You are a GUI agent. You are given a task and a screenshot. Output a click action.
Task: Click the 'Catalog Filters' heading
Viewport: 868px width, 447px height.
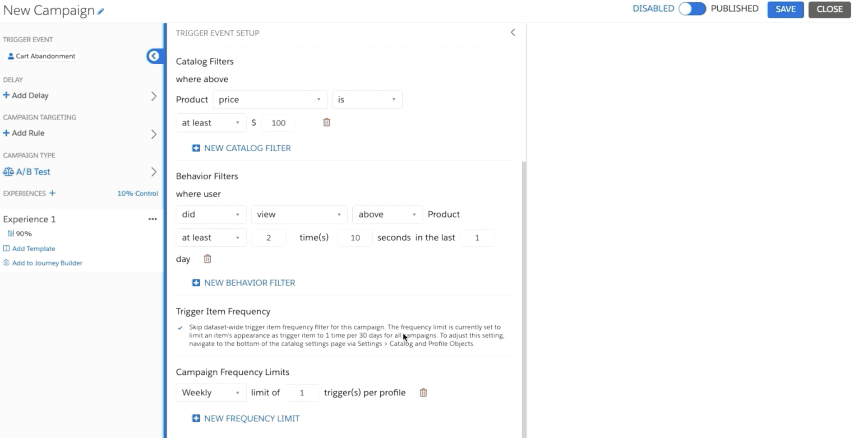204,61
